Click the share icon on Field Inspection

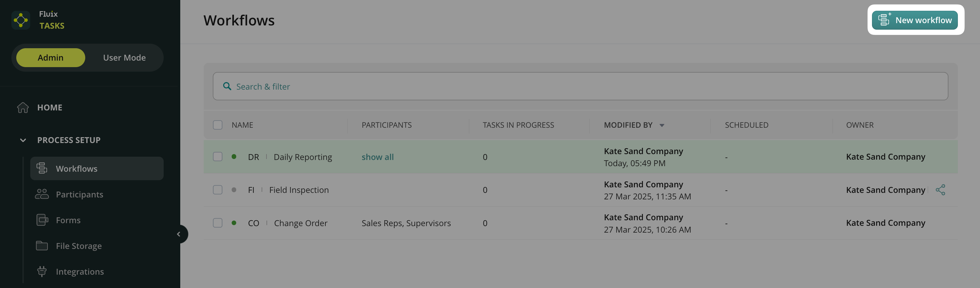(940, 190)
